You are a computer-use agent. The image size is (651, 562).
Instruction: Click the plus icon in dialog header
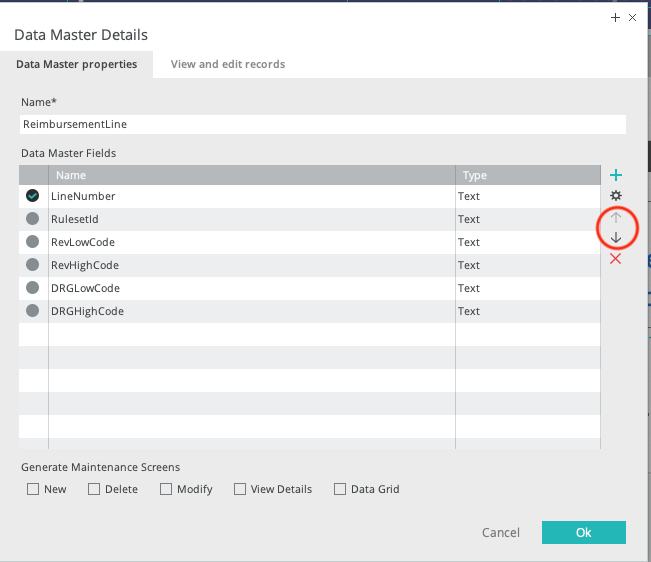615,17
